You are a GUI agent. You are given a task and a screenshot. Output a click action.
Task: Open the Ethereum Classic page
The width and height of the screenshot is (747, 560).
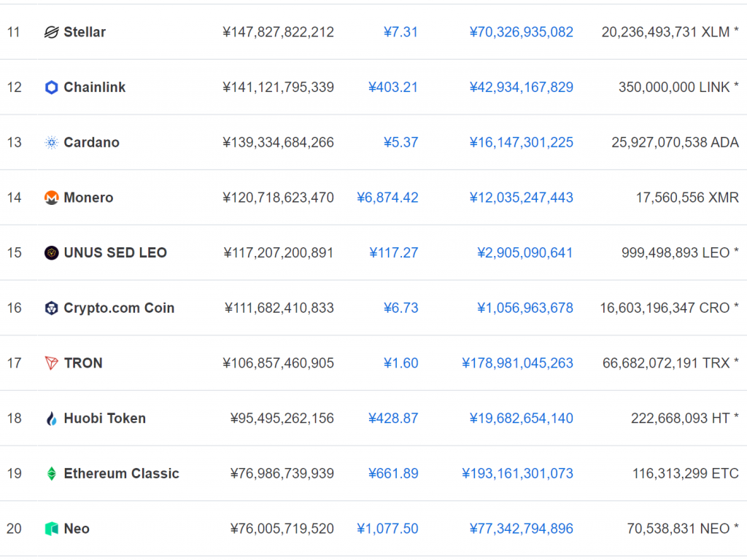(122, 474)
